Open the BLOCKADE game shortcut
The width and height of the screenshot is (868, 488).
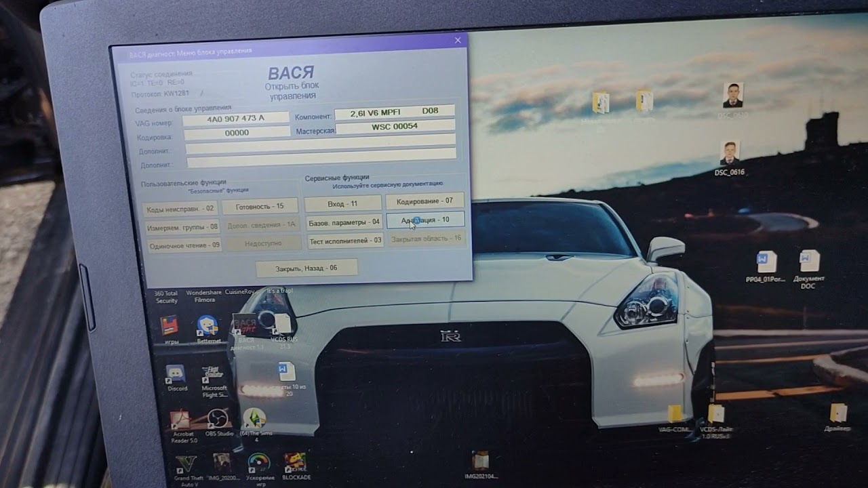tap(296, 466)
